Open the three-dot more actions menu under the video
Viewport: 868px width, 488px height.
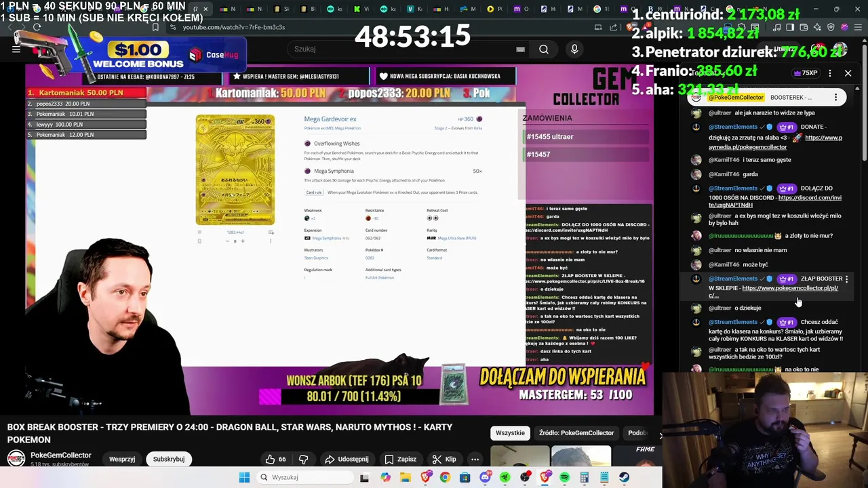pos(475,459)
